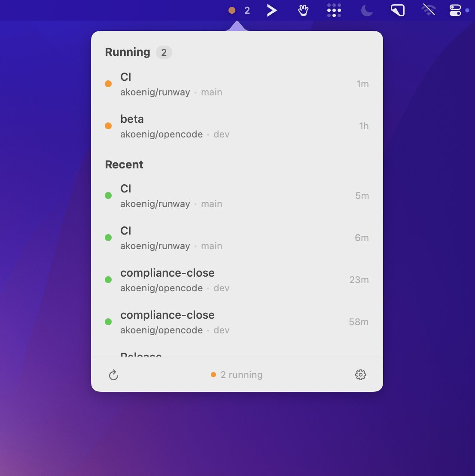Click the '1h' duration of beta
The image size is (475, 476).
[x=364, y=126]
